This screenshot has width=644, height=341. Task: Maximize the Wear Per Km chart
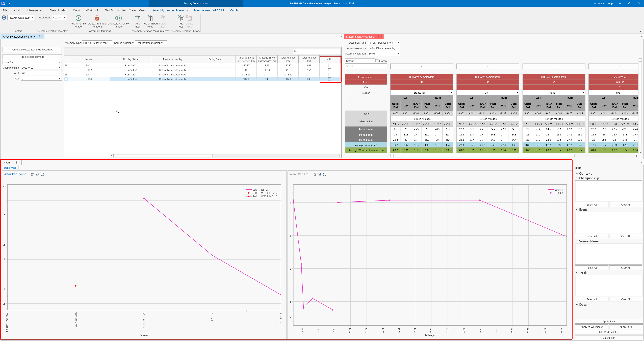pyautogui.click(x=325, y=174)
